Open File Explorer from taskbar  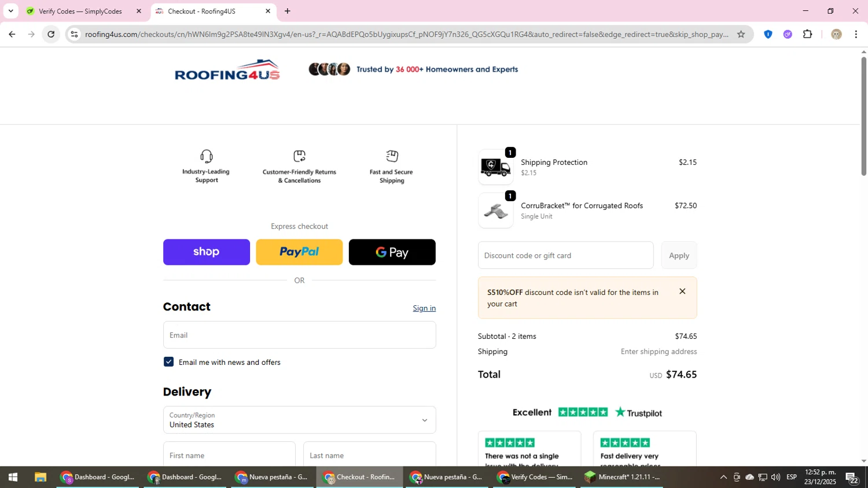click(40, 477)
